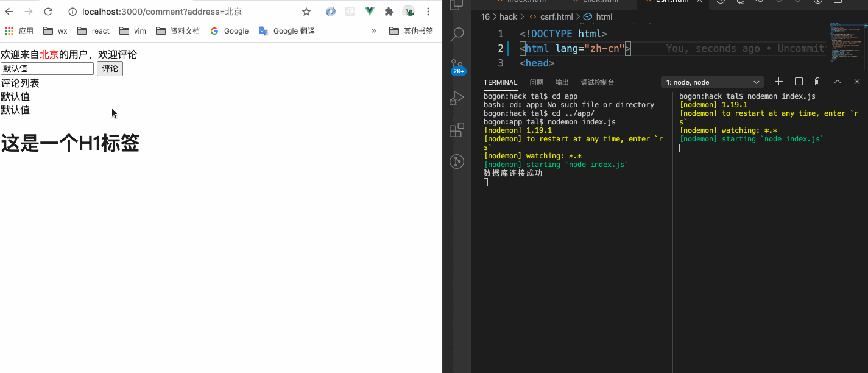
Task: Maximize the terminal panel with the chevron
Action: click(x=837, y=81)
